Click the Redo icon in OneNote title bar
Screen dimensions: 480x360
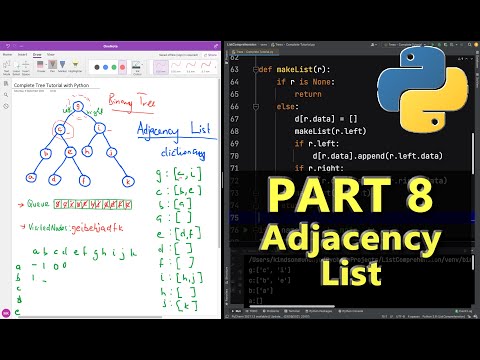[15, 46]
